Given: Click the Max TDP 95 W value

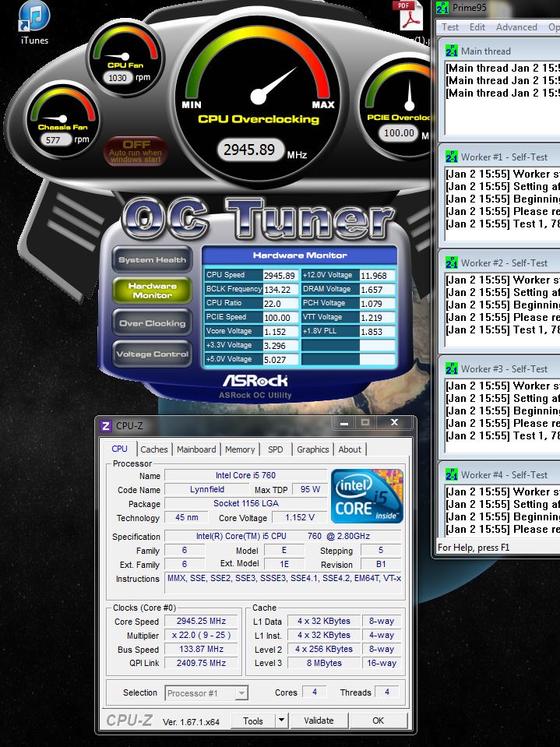Looking at the screenshot, I should (x=310, y=489).
